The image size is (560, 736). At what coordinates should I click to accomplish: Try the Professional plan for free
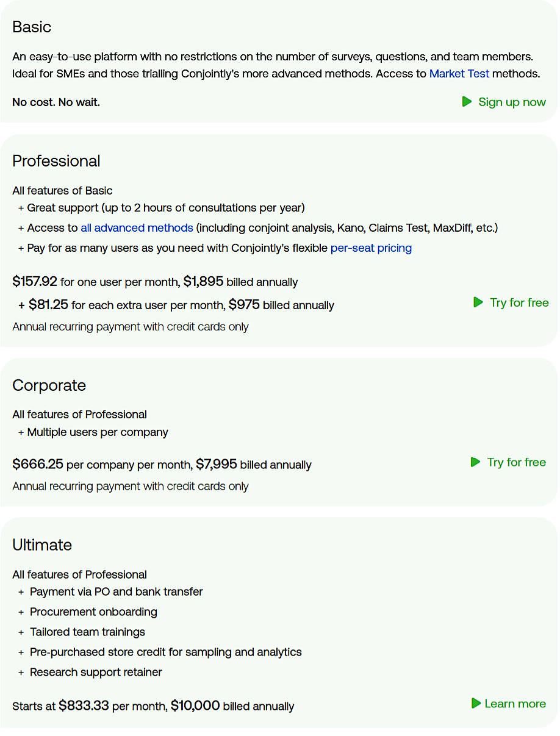pyautogui.click(x=519, y=302)
